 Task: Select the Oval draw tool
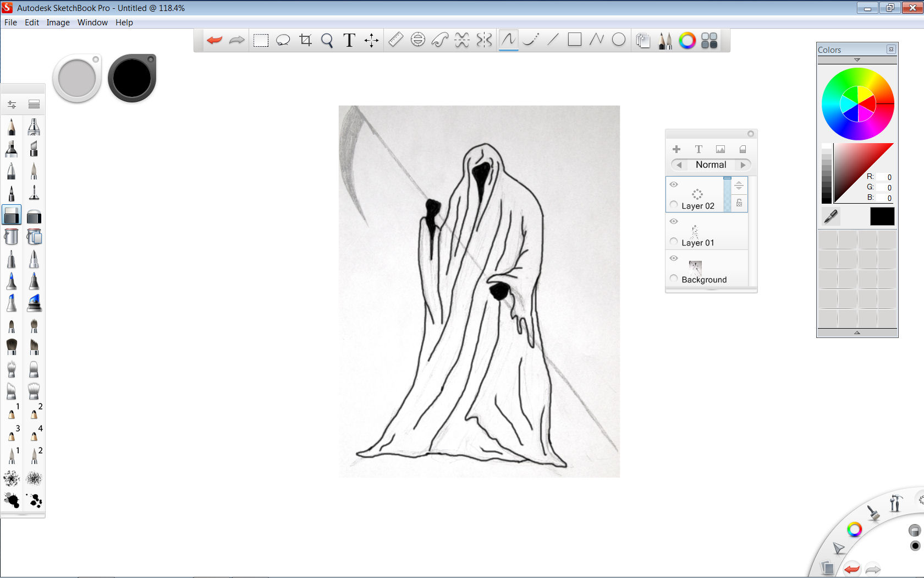coord(619,40)
